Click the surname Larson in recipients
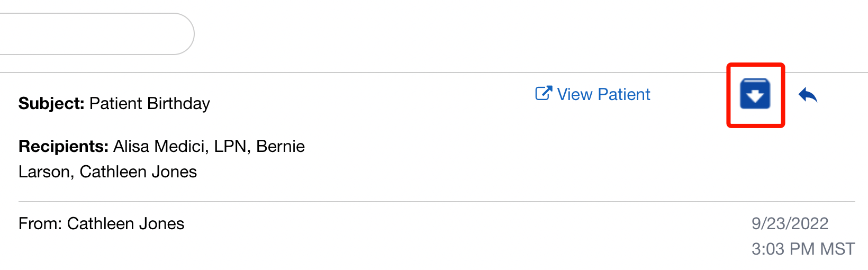This screenshot has height=270, width=868. click(46, 172)
